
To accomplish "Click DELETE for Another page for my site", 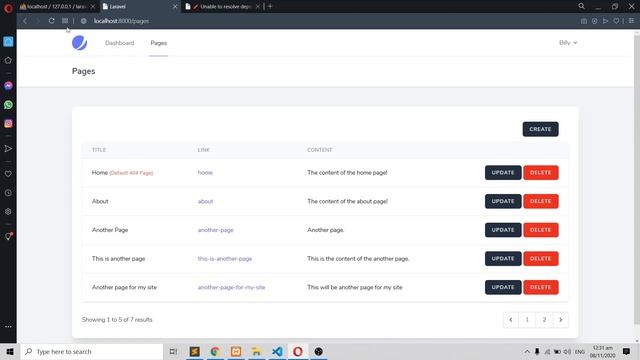I will 541,287.
